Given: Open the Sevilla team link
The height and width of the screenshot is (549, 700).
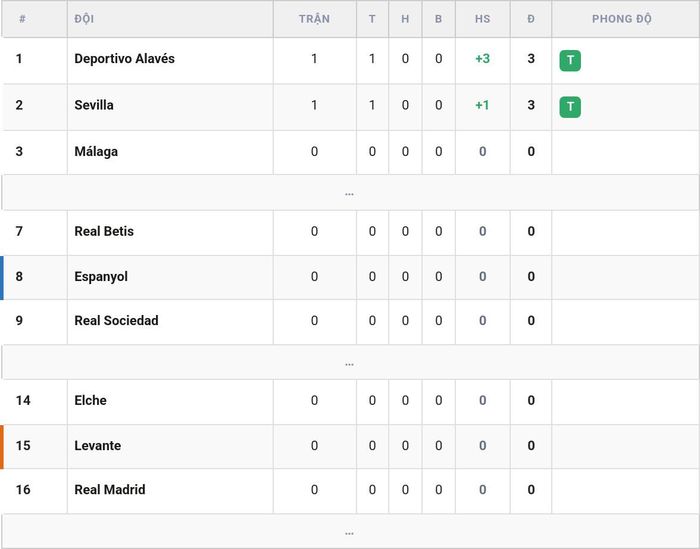Looking at the screenshot, I should pyautogui.click(x=94, y=105).
